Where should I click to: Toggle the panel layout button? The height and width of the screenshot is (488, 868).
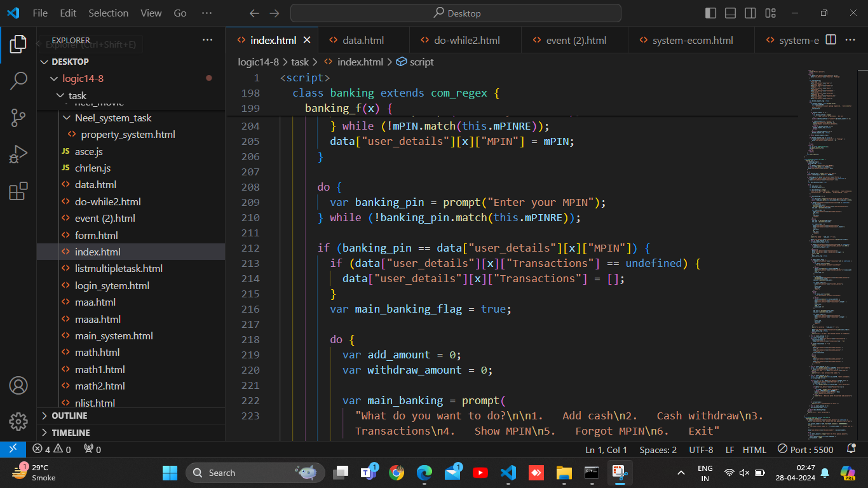coord(731,13)
